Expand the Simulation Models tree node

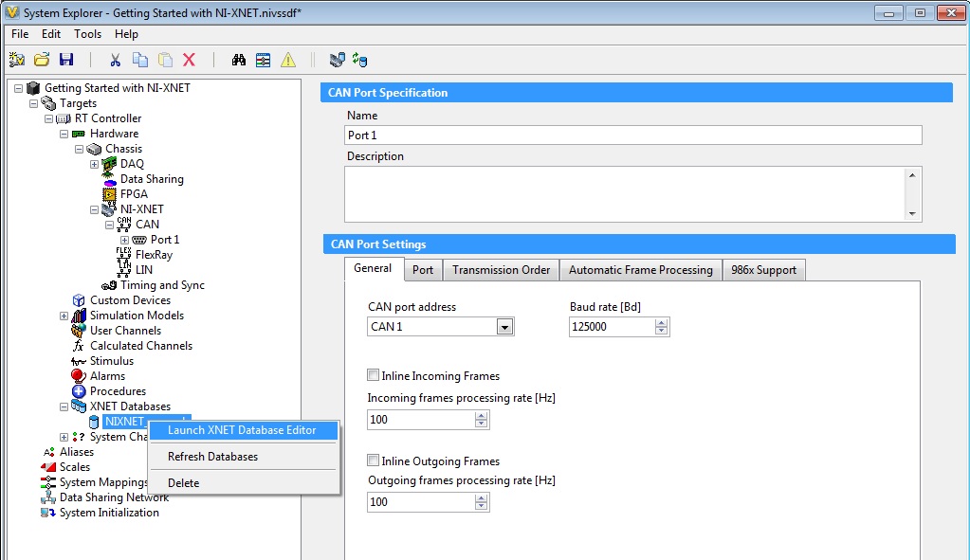tap(64, 316)
